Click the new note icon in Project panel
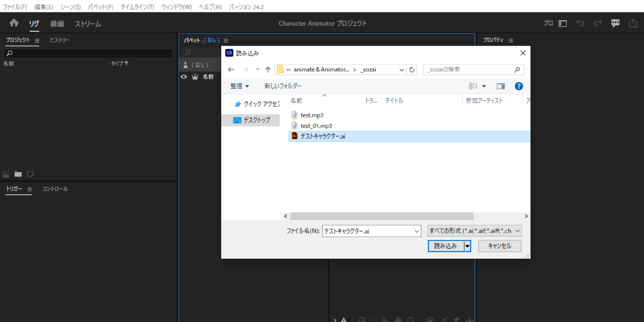Screen dimensions: 644x322 tap(31, 174)
